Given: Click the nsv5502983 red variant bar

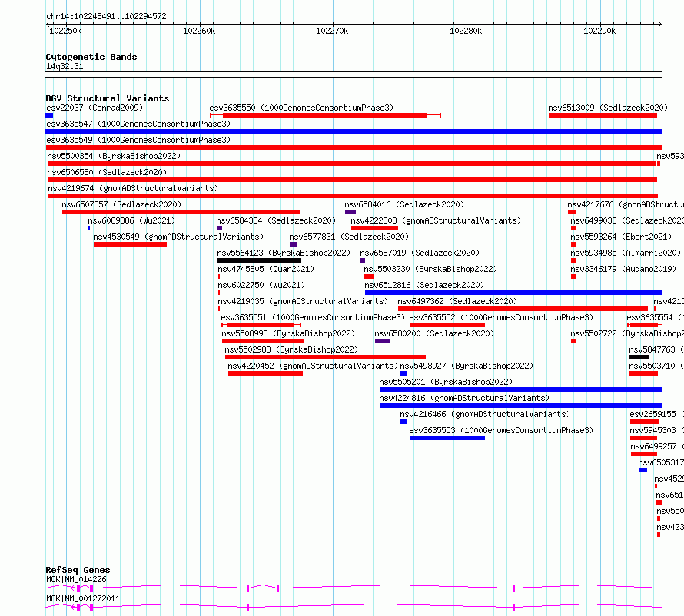Looking at the screenshot, I should coord(325,357).
